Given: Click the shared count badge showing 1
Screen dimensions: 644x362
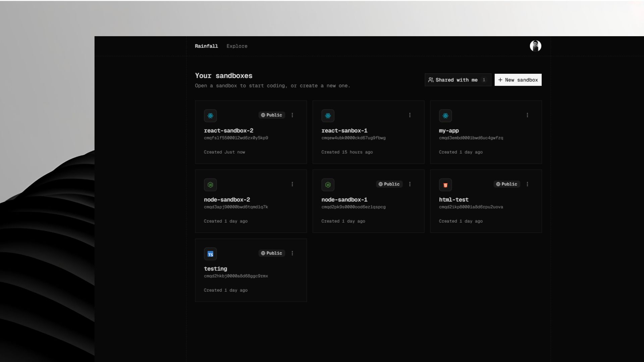Looking at the screenshot, I should (x=484, y=80).
